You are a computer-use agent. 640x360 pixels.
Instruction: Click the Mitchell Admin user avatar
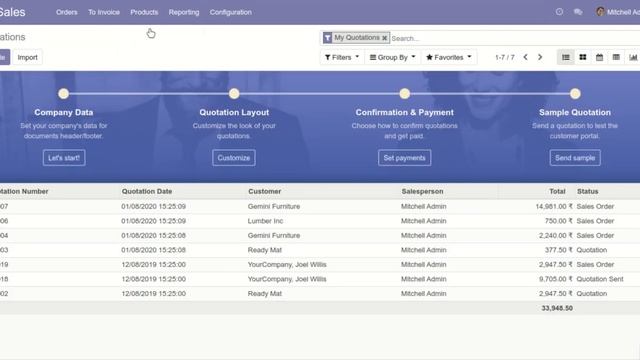(x=600, y=12)
